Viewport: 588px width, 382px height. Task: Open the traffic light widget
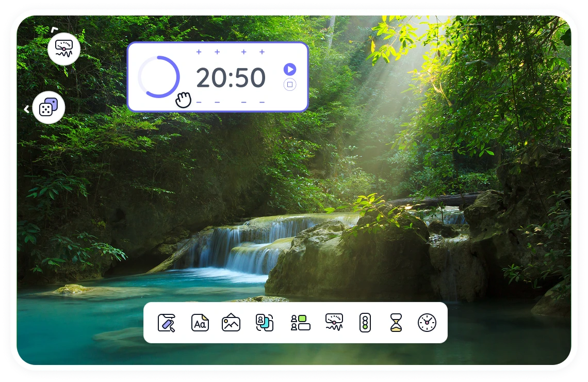pos(365,323)
